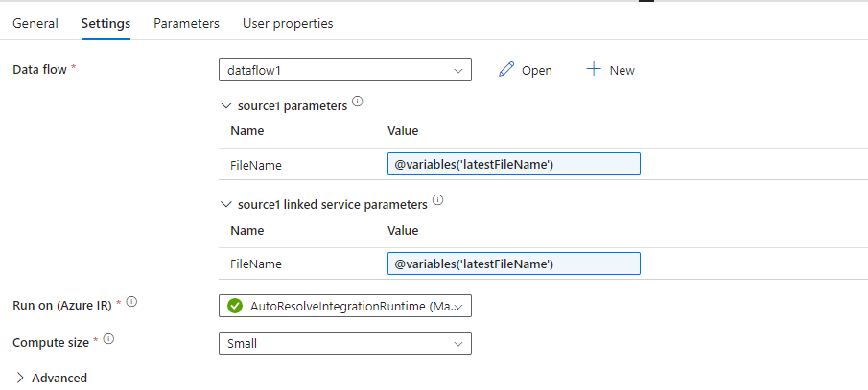Collapse source1 linked service parameters section
This screenshot has width=868, height=390.
click(x=226, y=204)
